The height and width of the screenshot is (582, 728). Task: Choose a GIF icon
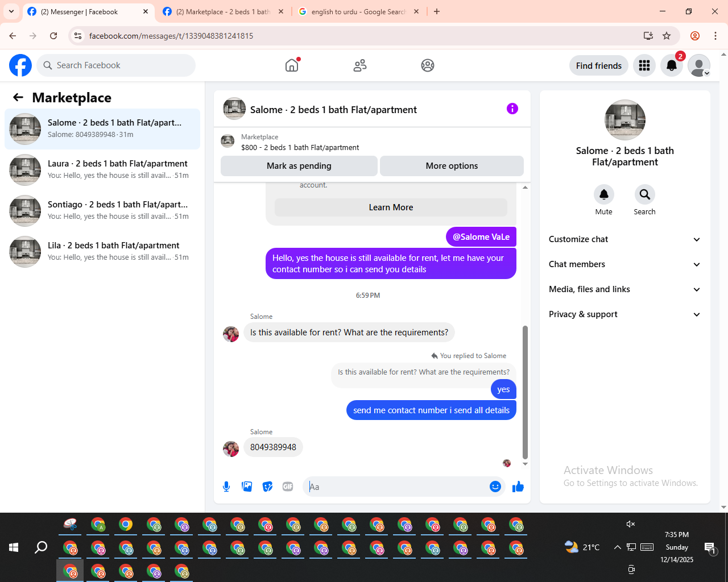pos(288,487)
